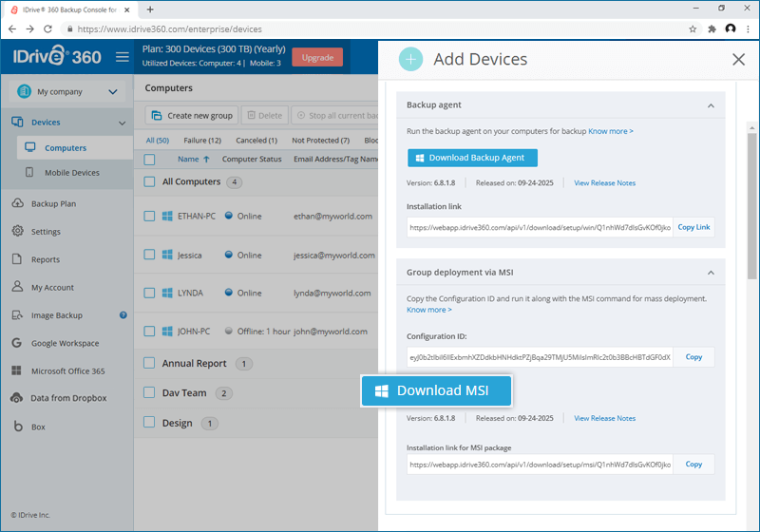
Task: Copy the MSI package installation link
Action: (693, 465)
